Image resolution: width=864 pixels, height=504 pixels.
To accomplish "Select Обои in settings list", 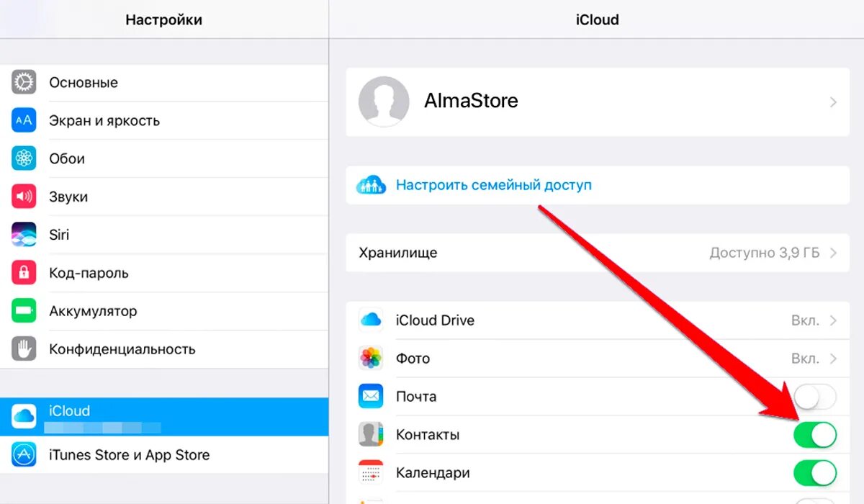I will tap(164, 158).
